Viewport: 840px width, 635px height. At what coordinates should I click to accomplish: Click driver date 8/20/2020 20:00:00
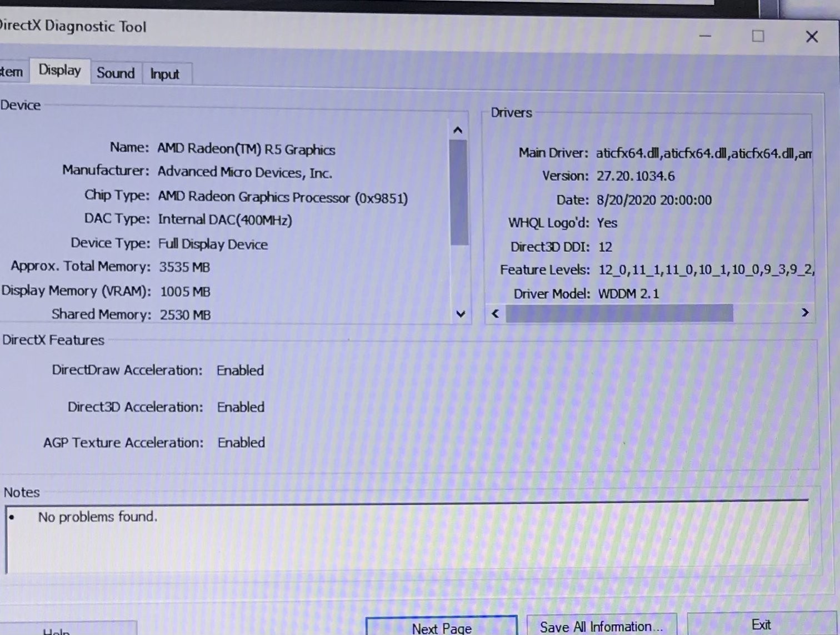click(654, 200)
